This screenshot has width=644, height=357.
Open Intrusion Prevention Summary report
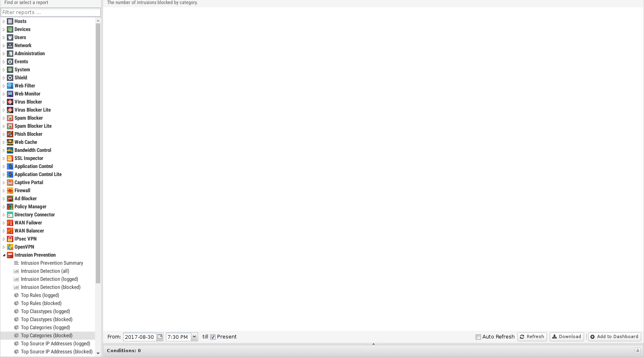click(52, 263)
